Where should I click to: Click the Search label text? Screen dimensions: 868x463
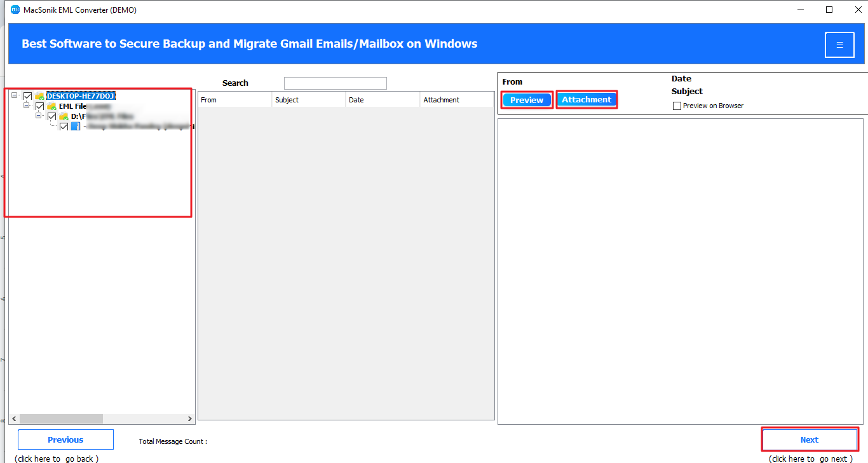pos(235,83)
